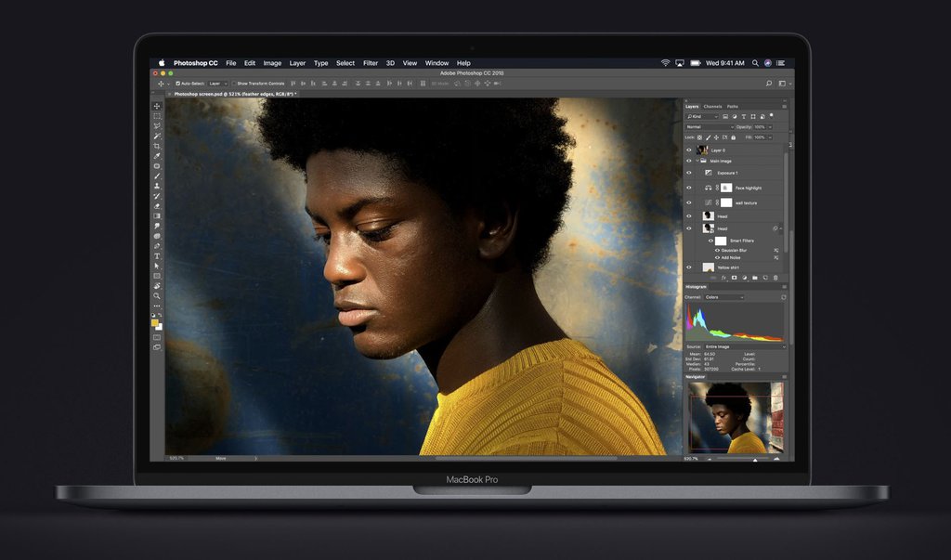Click the lock image pixels brush icon
Viewport: 951px width, 560px height.
tap(709, 137)
